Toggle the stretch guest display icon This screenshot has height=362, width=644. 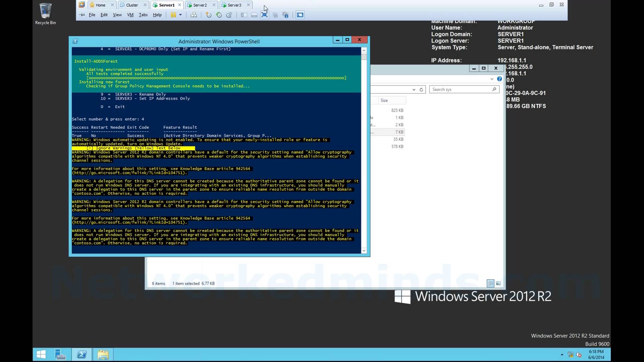[300, 15]
